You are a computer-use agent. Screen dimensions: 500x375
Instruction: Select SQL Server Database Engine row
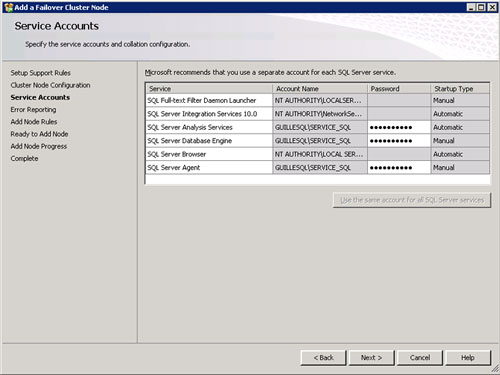318,141
